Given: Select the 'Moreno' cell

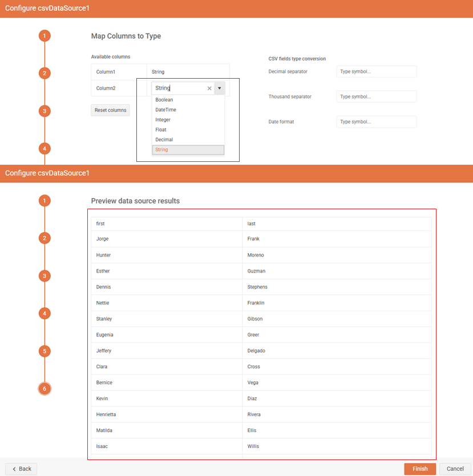Looking at the screenshot, I should tap(337, 255).
